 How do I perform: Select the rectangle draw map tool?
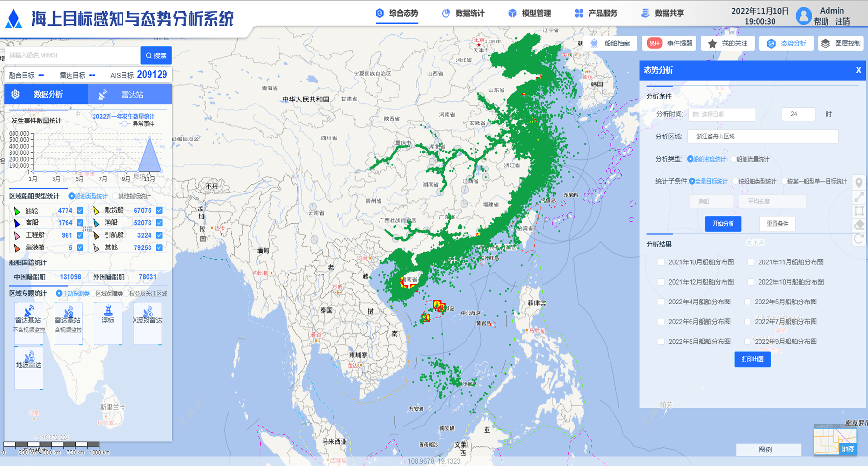tap(859, 211)
